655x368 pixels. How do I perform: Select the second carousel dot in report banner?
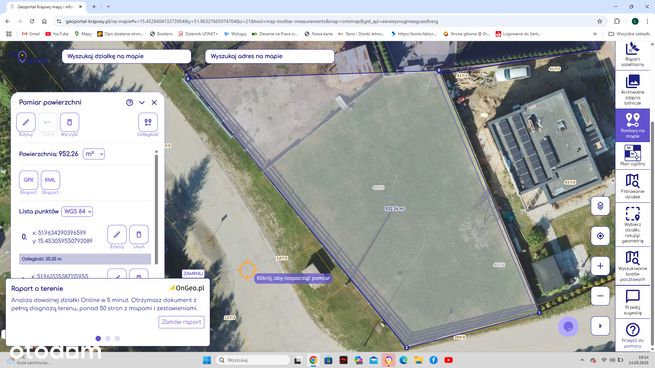pos(108,338)
